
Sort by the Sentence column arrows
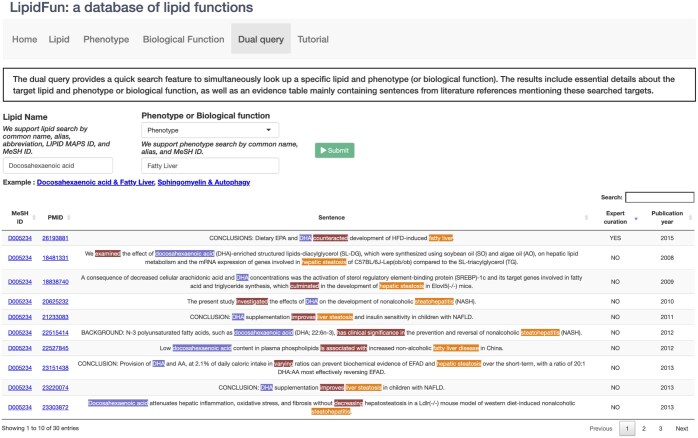(586, 217)
